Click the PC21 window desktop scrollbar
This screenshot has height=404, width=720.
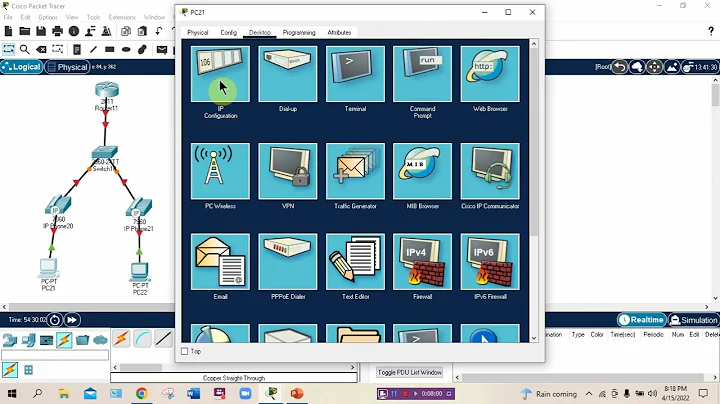tap(534, 142)
